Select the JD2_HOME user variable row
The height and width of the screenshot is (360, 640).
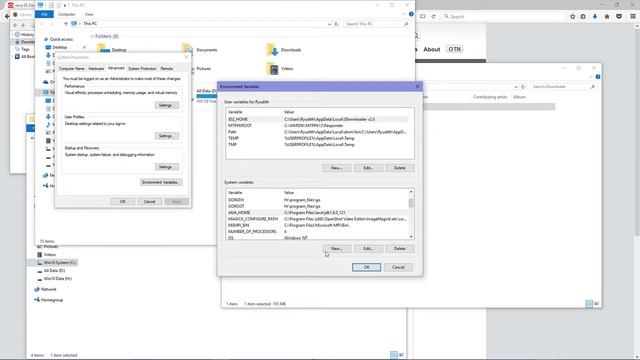tap(317, 119)
